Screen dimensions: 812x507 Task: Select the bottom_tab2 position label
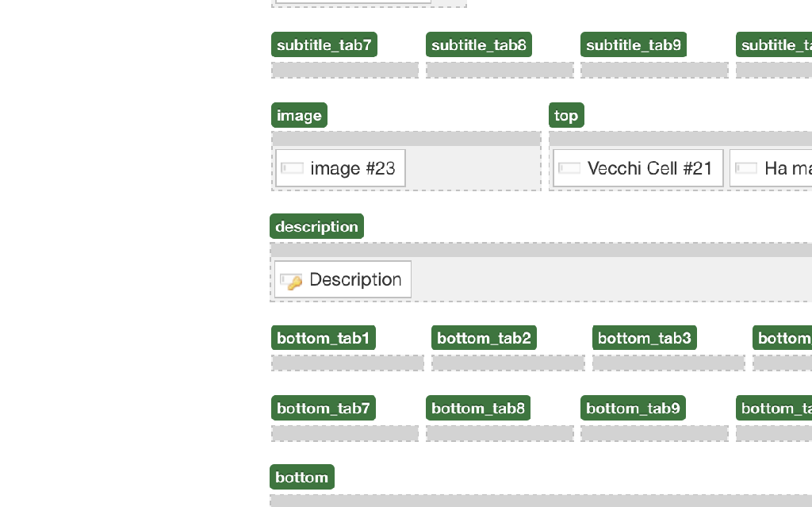click(485, 338)
